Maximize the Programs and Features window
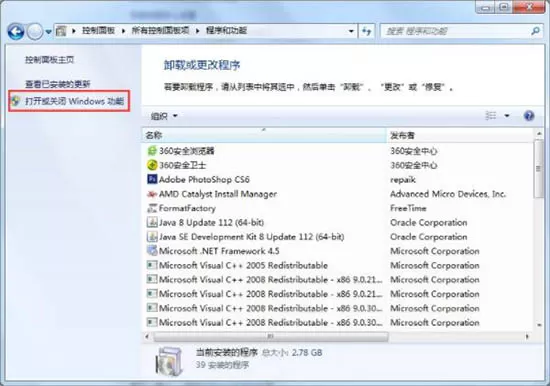 (x=504, y=7)
